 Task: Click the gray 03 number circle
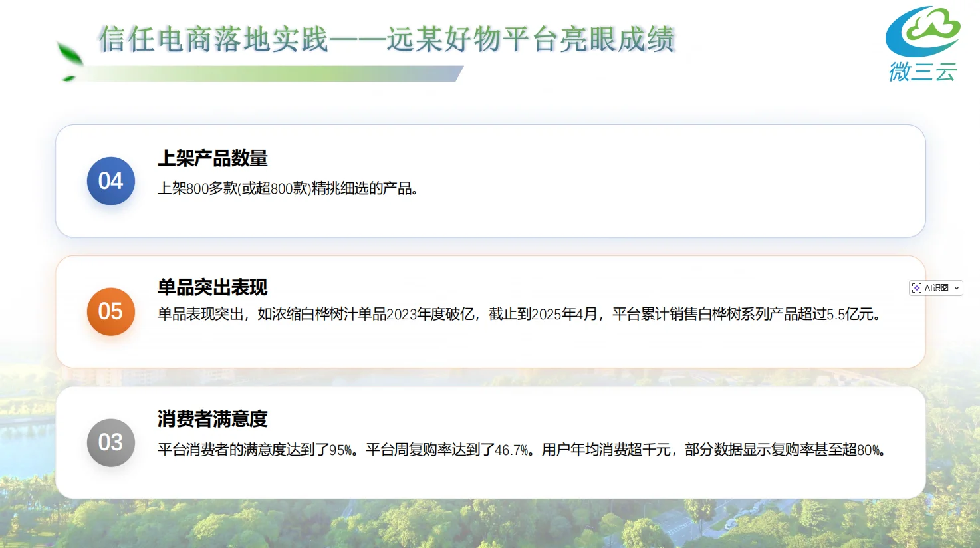(111, 442)
